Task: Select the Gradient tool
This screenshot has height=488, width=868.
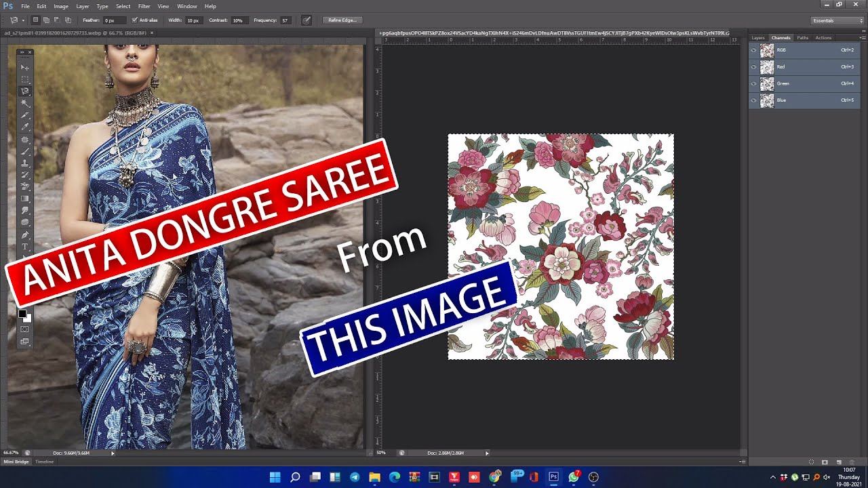Action: pyautogui.click(x=25, y=199)
